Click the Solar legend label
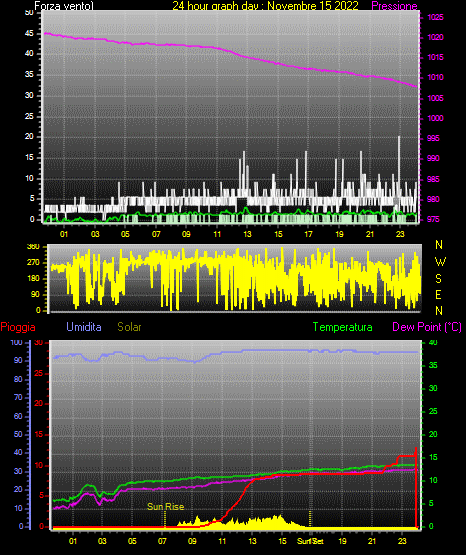Image resolution: width=466 pixels, height=555 pixels. (129, 327)
